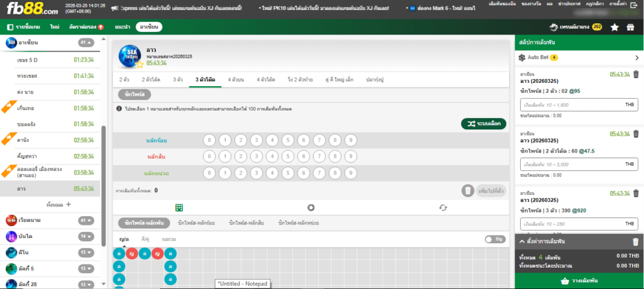
Task: Click the round trash button beside add-to-slip
Action: 467,191
